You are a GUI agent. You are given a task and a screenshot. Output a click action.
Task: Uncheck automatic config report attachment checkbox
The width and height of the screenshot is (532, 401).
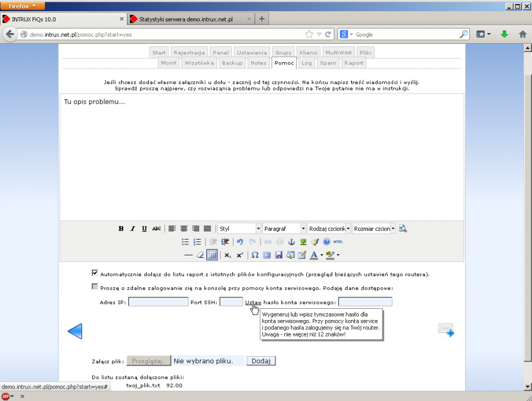pos(95,273)
